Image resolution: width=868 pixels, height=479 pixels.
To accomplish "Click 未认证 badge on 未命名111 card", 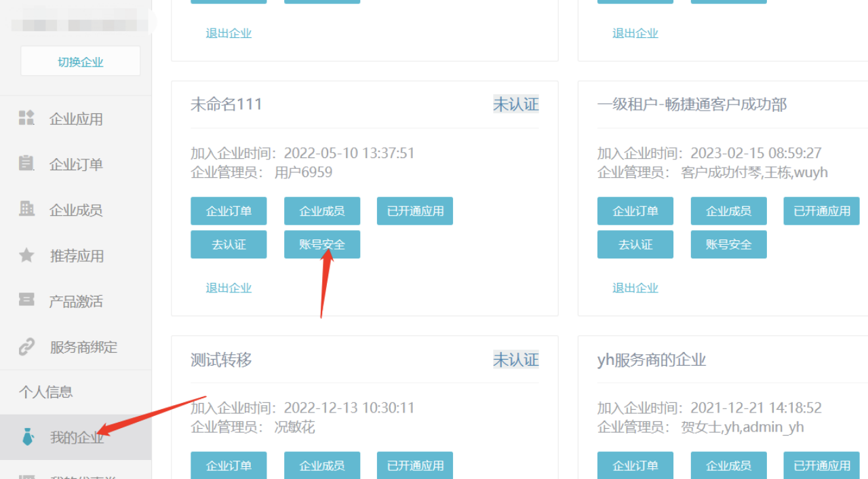I will (516, 104).
